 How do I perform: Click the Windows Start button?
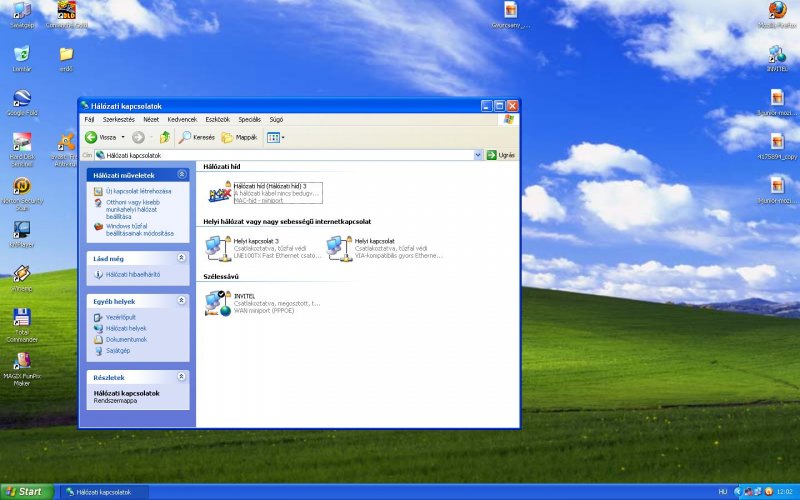27,492
